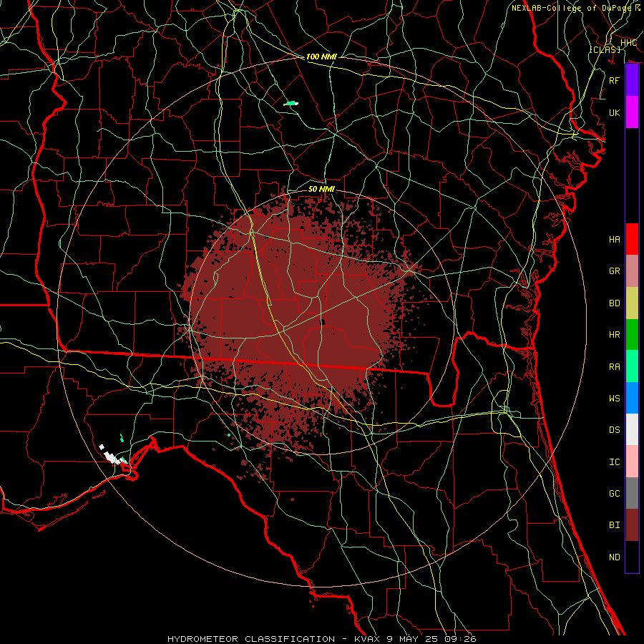Screen dimensions: 644x644
Task: Select the GR pink-brown legend swatch
Action: coord(632,271)
